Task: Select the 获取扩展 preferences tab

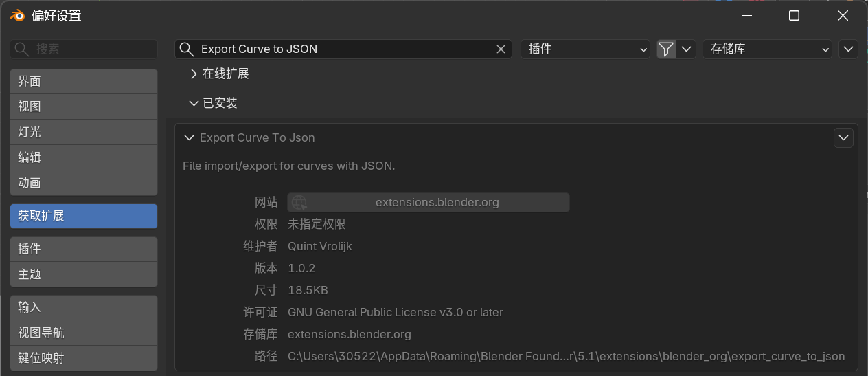Action: [x=84, y=216]
